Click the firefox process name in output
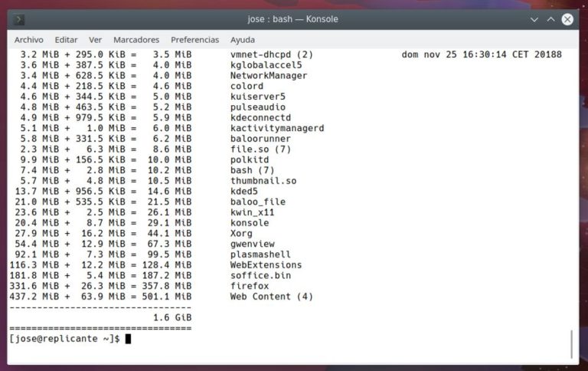 tap(250, 286)
